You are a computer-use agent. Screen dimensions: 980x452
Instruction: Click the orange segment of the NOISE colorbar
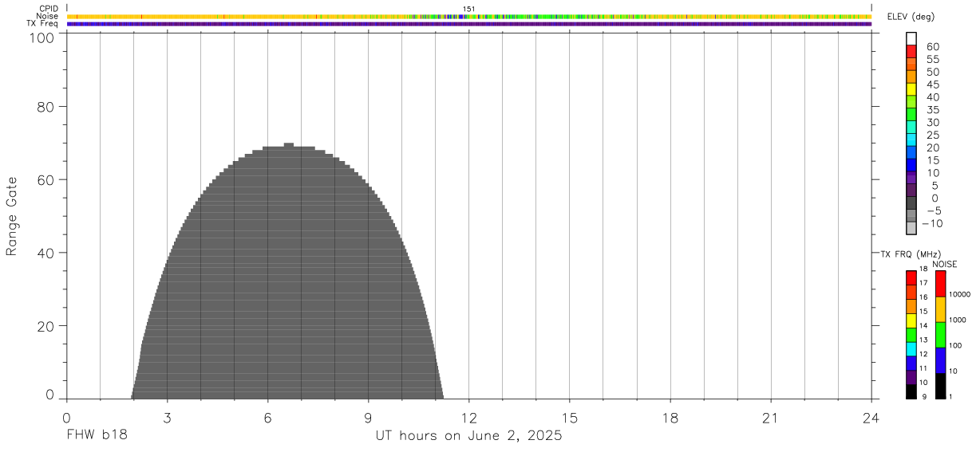point(940,309)
